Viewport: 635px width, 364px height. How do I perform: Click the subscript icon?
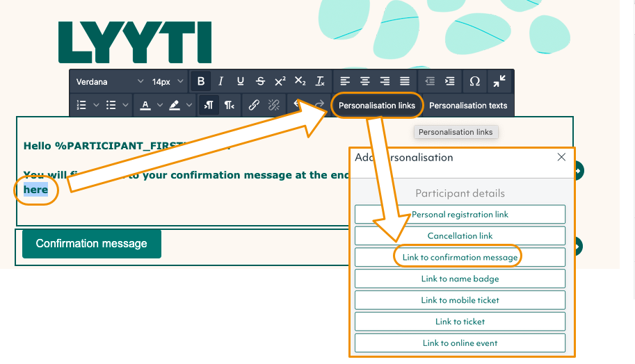coord(300,81)
